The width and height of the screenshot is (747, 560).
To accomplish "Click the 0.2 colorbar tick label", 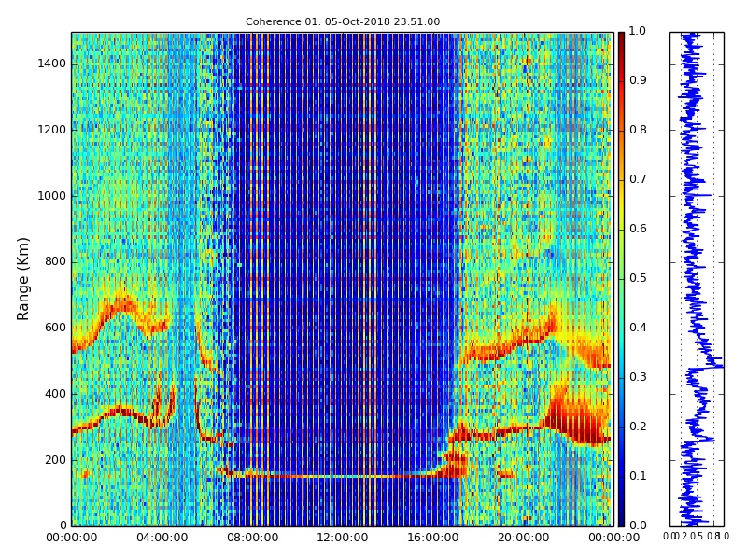I will pyautogui.click(x=638, y=427).
